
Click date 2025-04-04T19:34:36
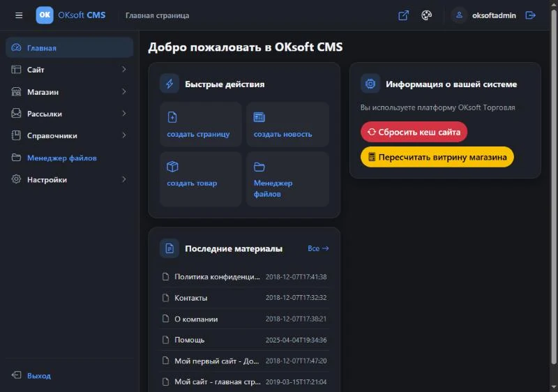pyautogui.click(x=296, y=340)
